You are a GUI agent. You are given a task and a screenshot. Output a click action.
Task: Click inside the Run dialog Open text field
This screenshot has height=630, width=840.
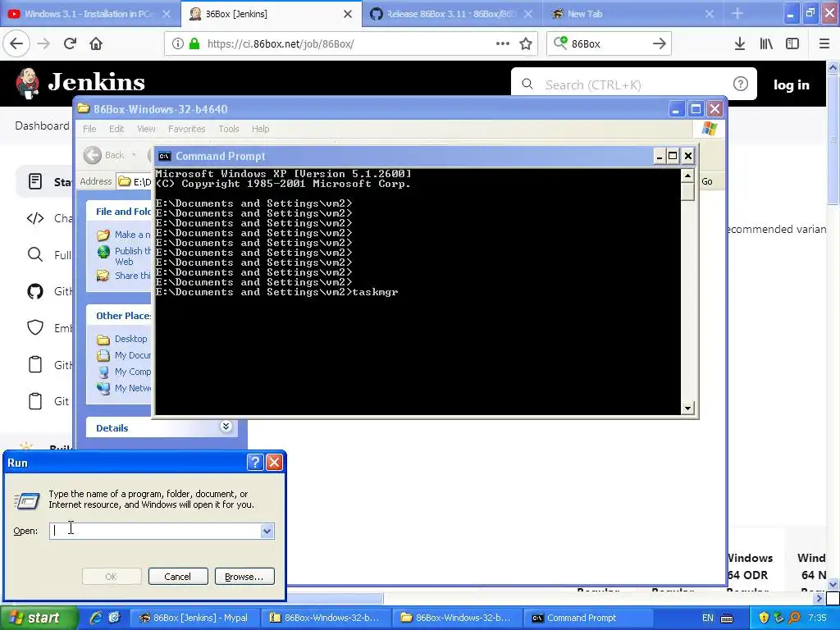[x=155, y=531]
